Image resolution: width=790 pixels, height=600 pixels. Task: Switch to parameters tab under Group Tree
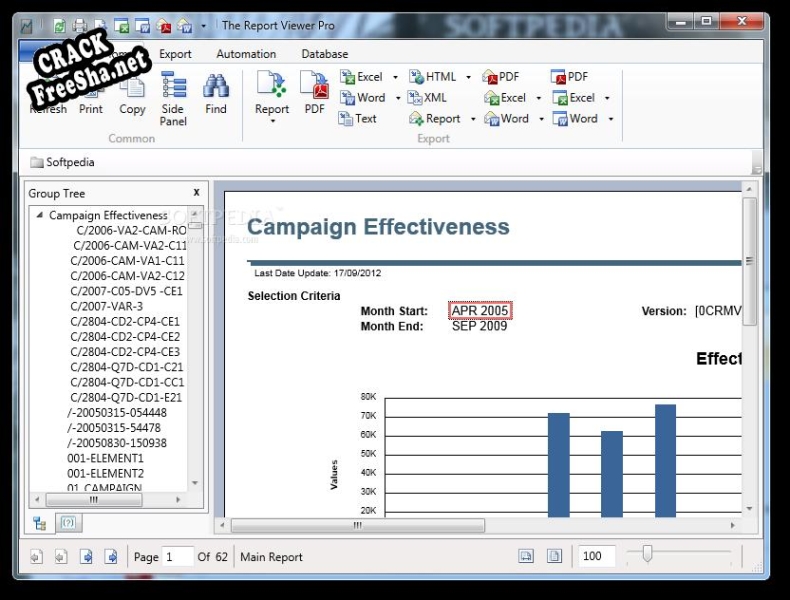68,523
